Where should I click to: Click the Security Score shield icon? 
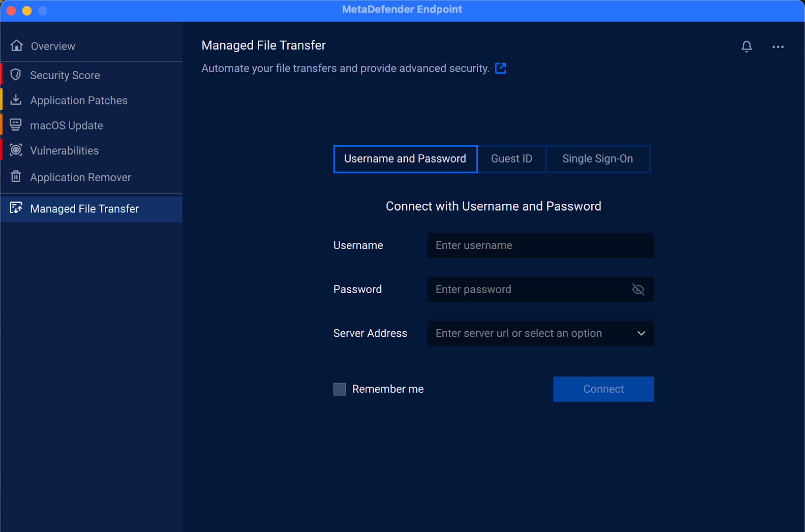[x=16, y=75]
